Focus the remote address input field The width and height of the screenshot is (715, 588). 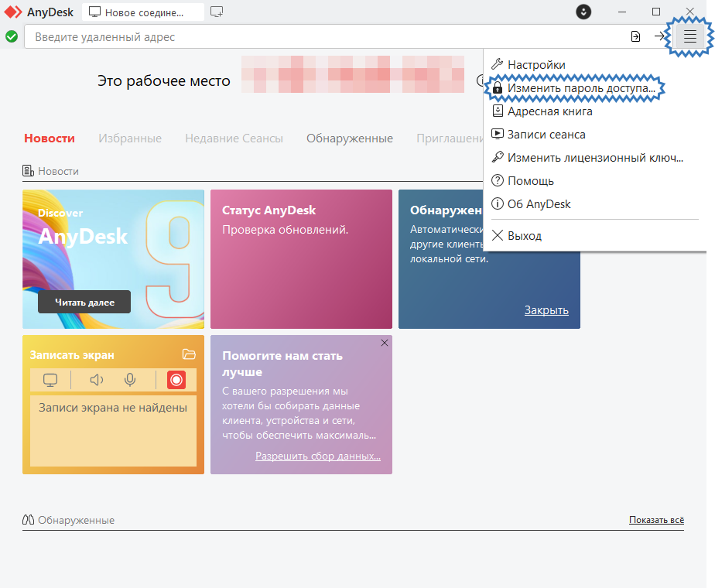point(326,36)
